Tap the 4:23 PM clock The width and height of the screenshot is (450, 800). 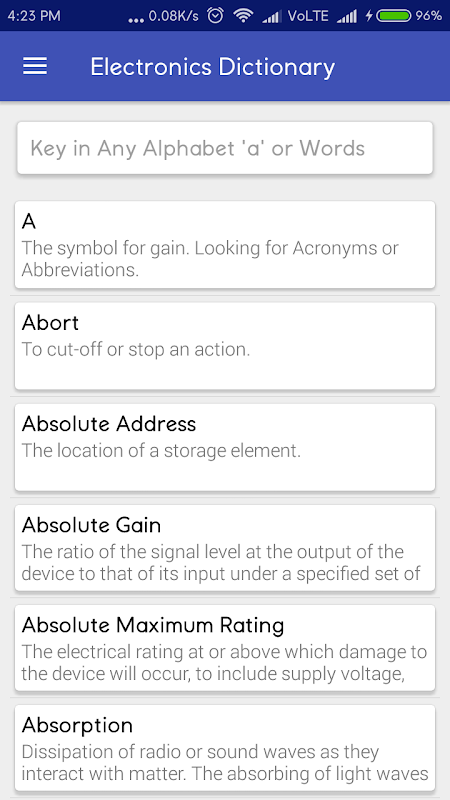pyautogui.click(x=34, y=16)
